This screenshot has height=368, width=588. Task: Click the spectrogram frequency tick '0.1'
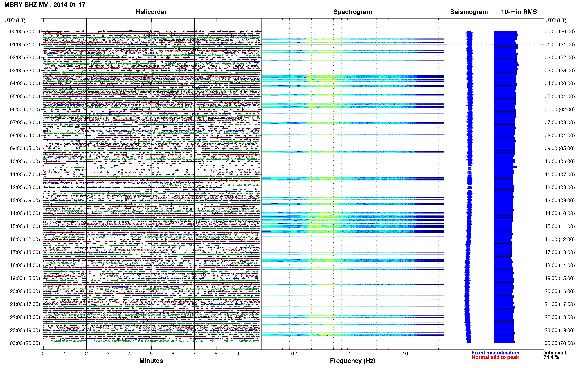pyautogui.click(x=295, y=354)
